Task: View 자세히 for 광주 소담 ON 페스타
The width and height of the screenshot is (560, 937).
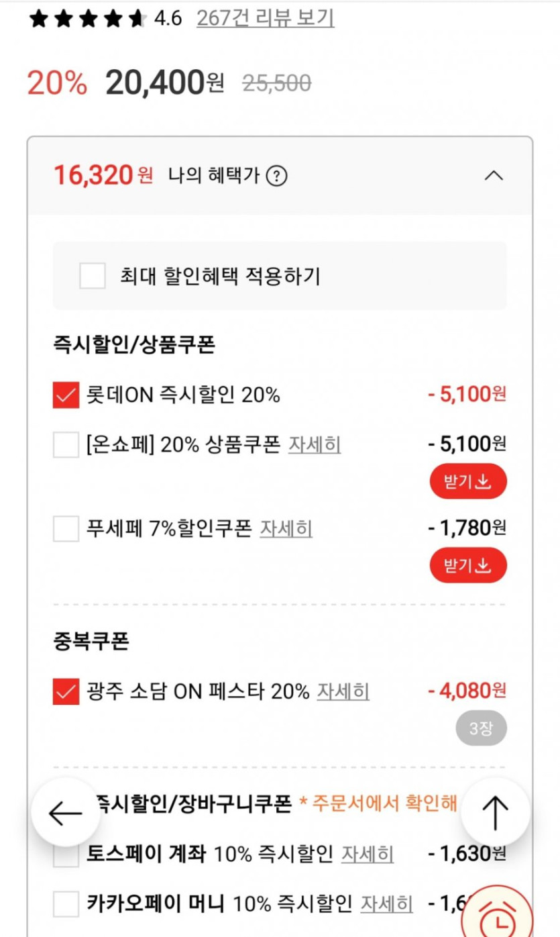Action: click(343, 691)
